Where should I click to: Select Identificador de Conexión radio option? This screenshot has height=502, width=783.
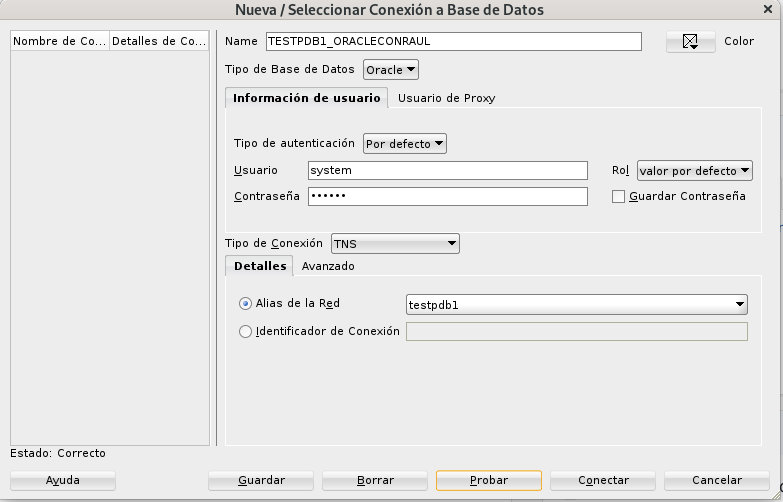(x=246, y=332)
